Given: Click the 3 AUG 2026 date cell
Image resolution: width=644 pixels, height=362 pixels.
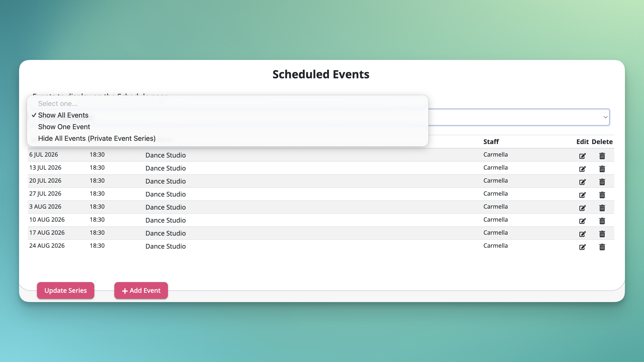Looking at the screenshot, I should [x=45, y=207].
